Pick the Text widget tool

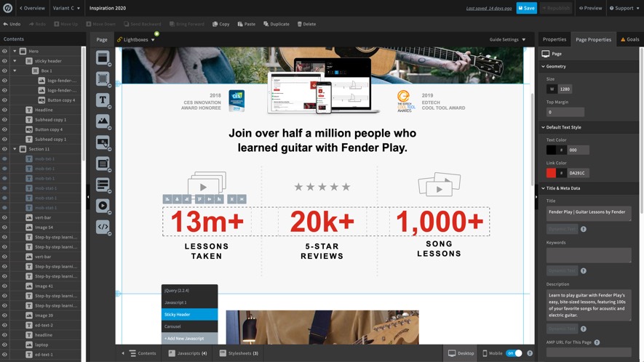[x=103, y=100]
